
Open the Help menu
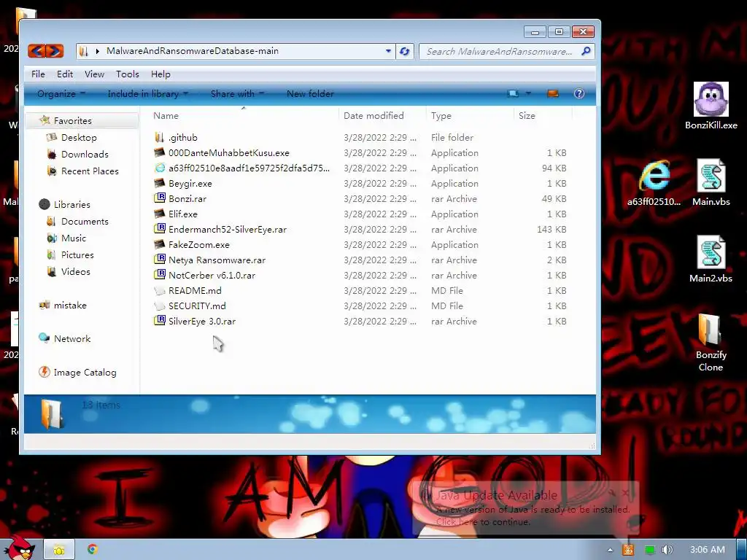[160, 74]
